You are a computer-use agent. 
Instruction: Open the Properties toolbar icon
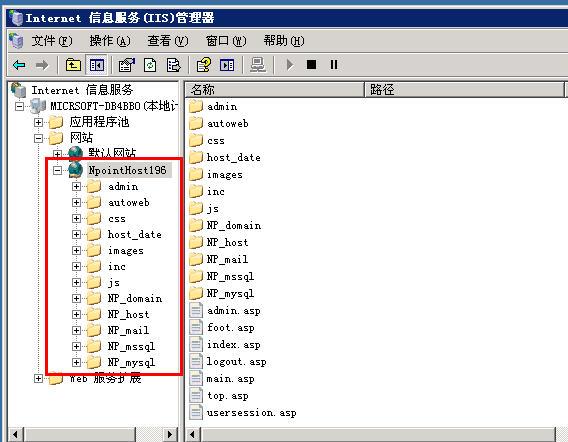127,65
